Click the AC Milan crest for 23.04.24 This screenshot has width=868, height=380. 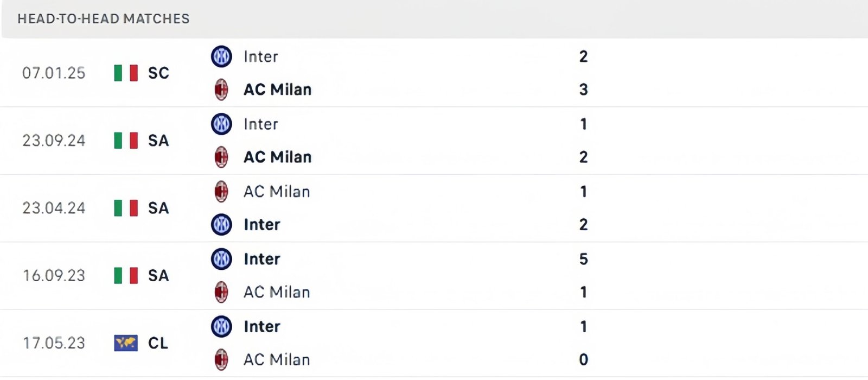221,191
